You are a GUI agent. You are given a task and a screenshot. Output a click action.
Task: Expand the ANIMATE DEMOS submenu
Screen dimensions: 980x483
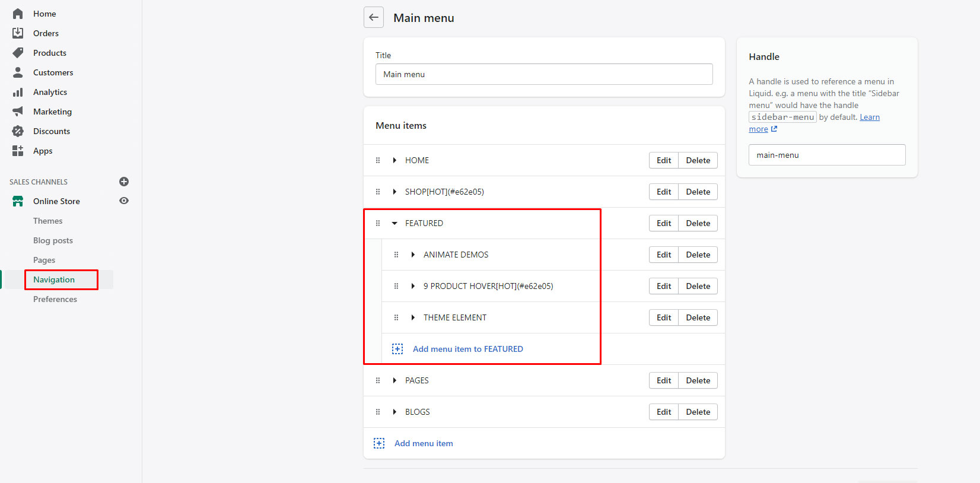point(413,255)
